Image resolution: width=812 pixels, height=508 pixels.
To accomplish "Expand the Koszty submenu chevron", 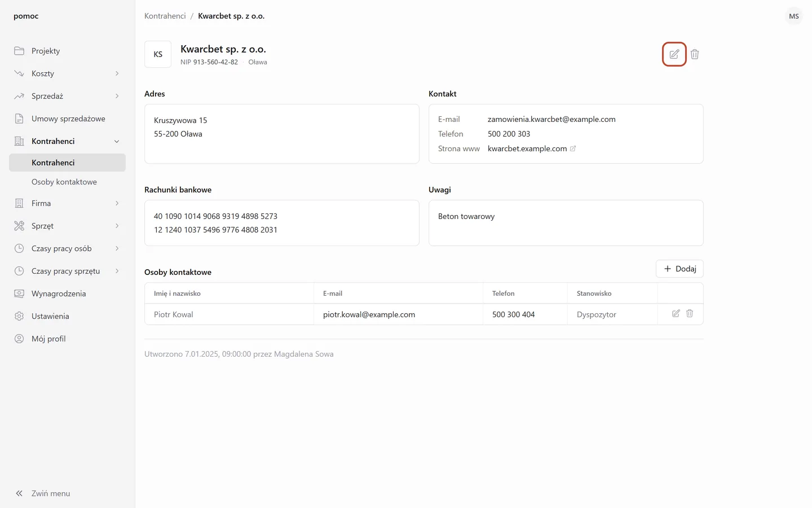I will pos(117,73).
